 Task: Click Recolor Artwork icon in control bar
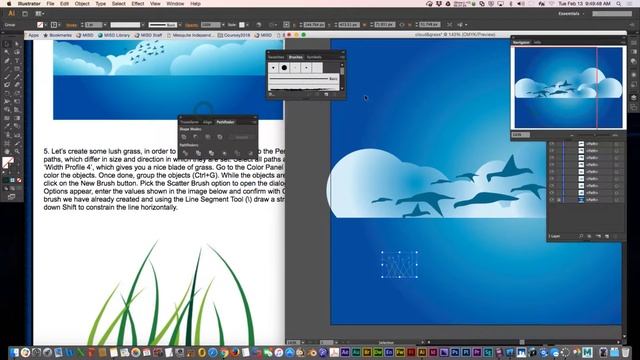[259, 25]
